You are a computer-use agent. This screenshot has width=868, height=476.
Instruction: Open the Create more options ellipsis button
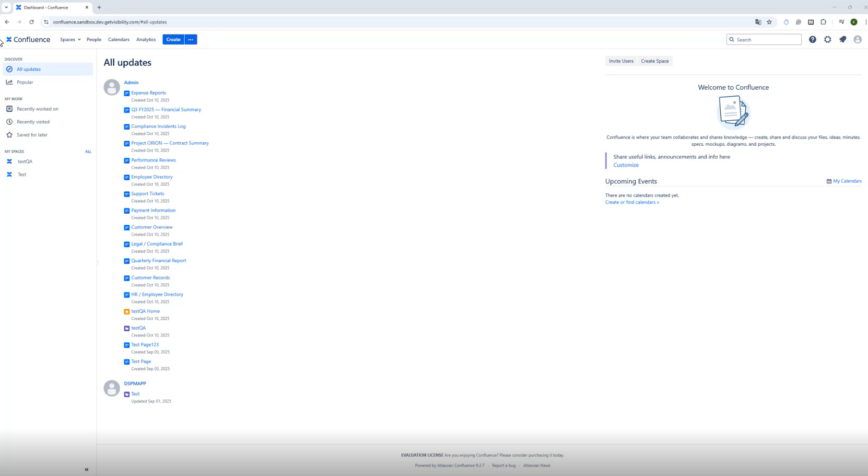(191, 40)
